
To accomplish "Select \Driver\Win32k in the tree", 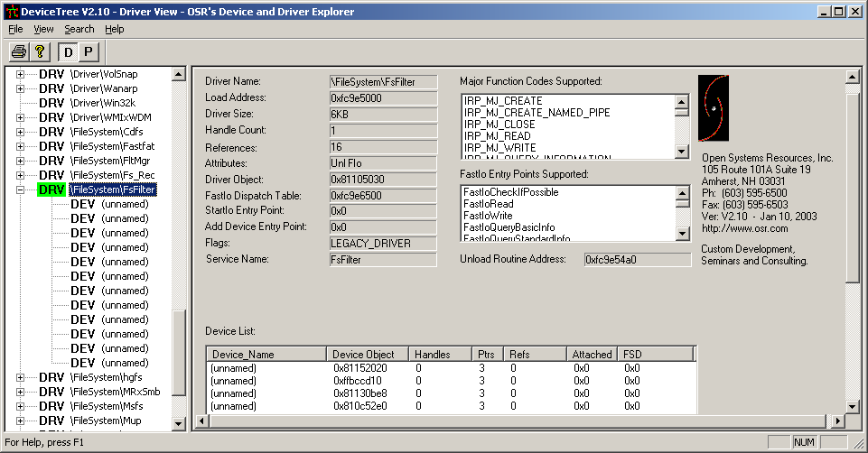I will pos(103,103).
